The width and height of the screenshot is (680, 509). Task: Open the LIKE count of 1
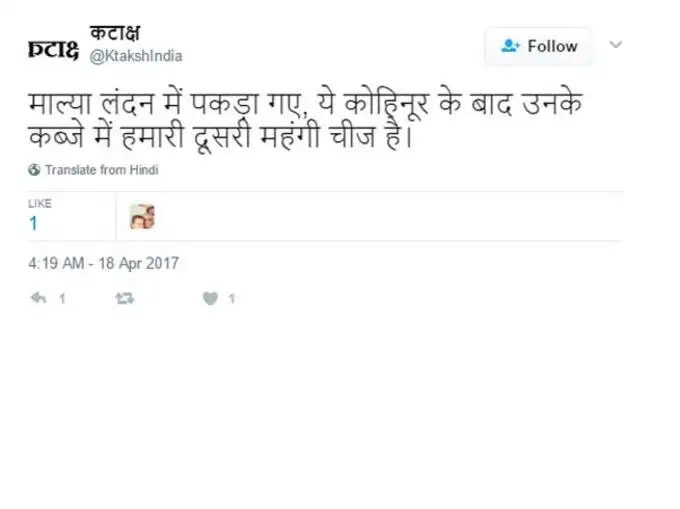click(x=33, y=224)
